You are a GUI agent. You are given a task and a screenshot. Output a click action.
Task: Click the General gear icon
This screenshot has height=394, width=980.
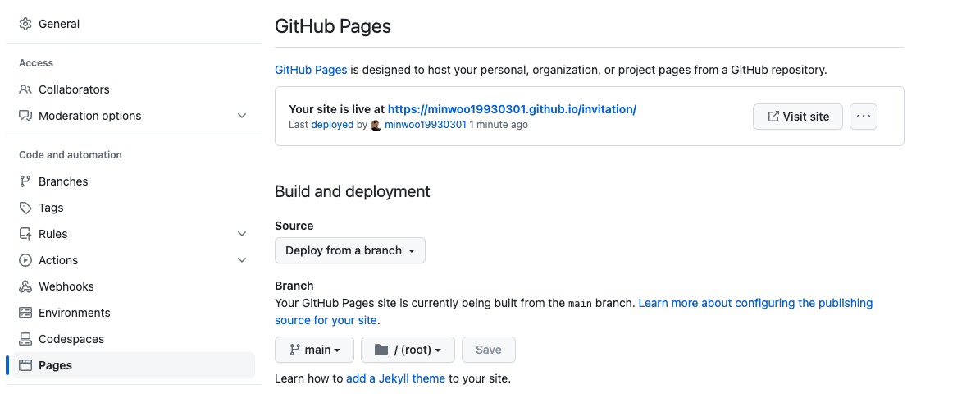pyautogui.click(x=25, y=24)
